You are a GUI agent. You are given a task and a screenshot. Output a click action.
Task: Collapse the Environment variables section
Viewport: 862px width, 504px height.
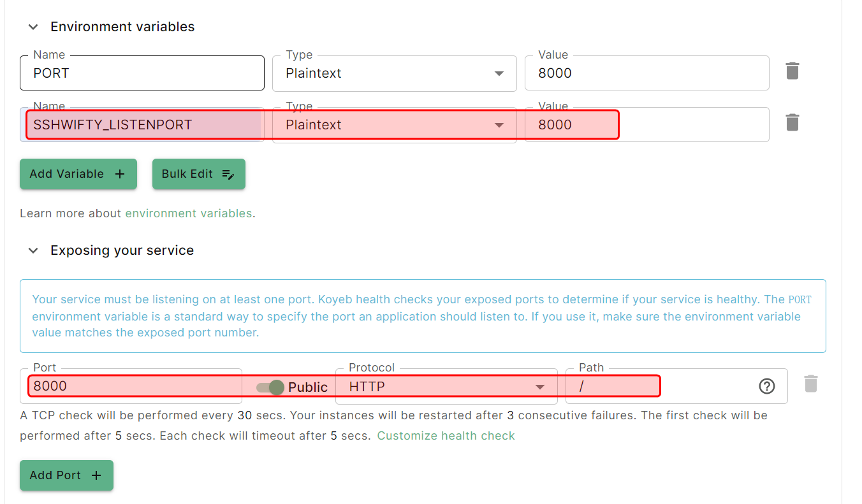click(34, 27)
